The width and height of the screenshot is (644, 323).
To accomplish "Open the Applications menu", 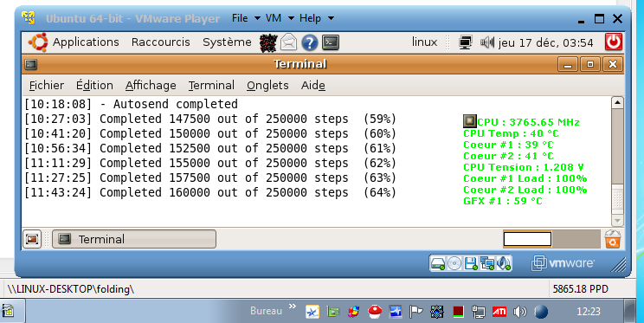I will 86,42.
